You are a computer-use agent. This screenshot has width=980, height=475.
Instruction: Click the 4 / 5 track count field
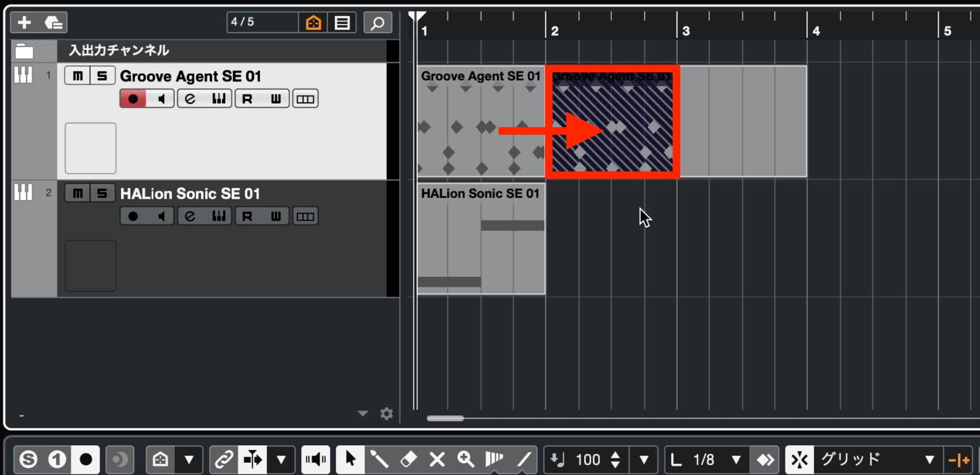click(262, 22)
